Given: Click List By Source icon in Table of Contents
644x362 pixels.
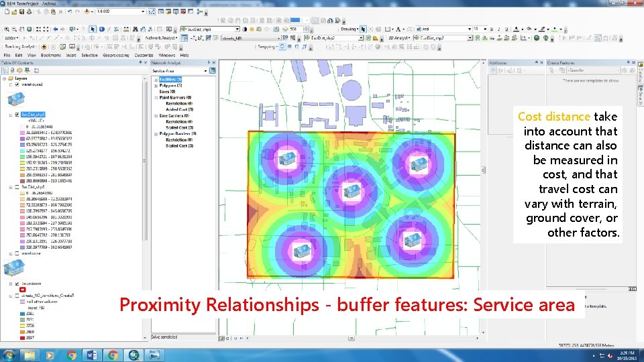Looking at the screenshot, I should pos(12,70).
